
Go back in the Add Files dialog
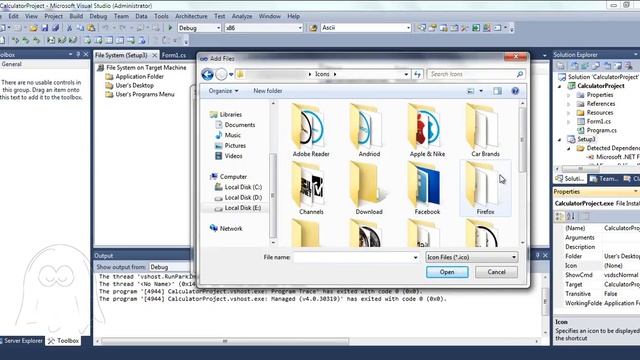pos(207,74)
